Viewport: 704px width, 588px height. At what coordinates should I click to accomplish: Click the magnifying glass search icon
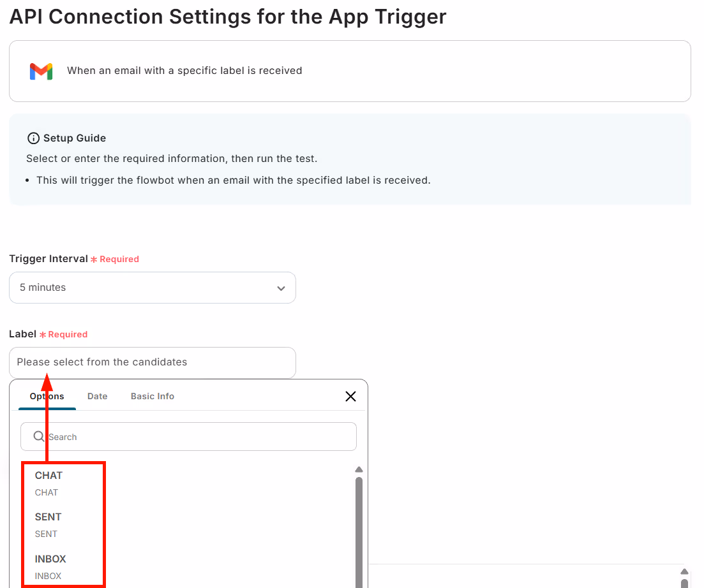tap(39, 436)
